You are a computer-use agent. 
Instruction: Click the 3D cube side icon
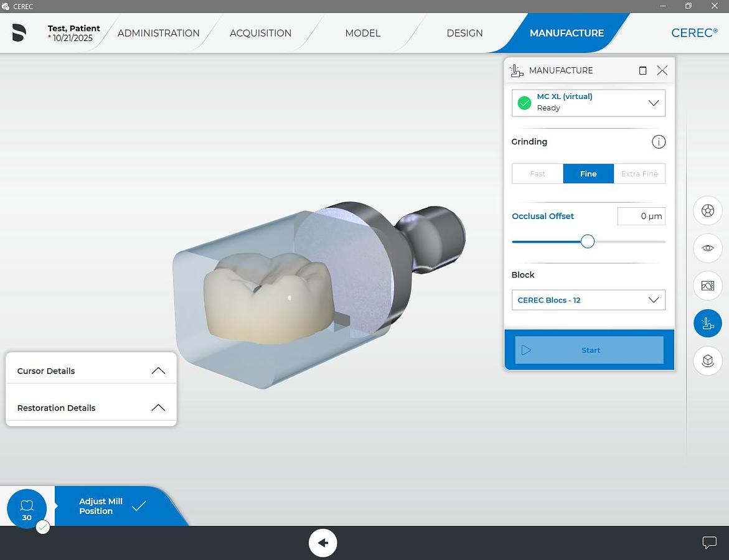pyautogui.click(x=707, y=361)
